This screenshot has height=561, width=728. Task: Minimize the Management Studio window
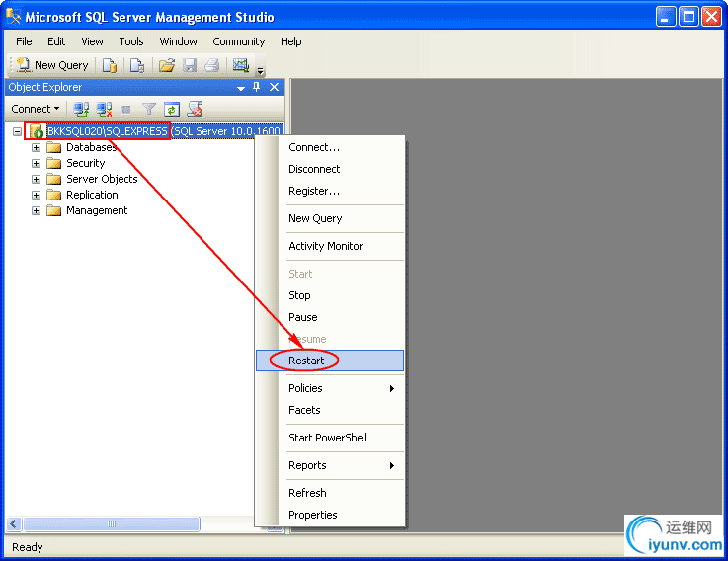click(666, 17)
